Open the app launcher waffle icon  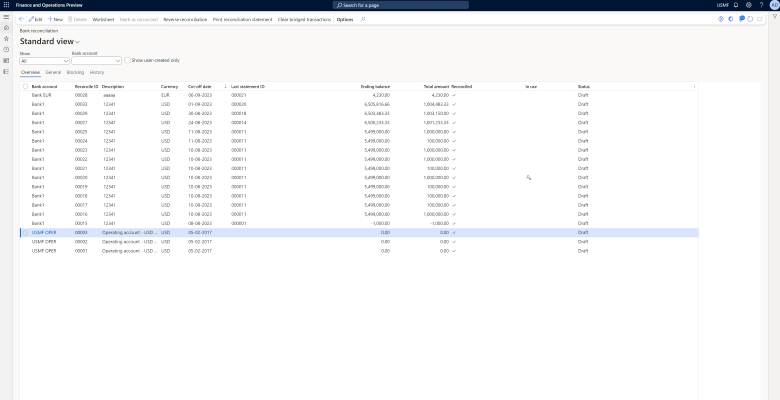pyautogui.click(x=6, y=5)
